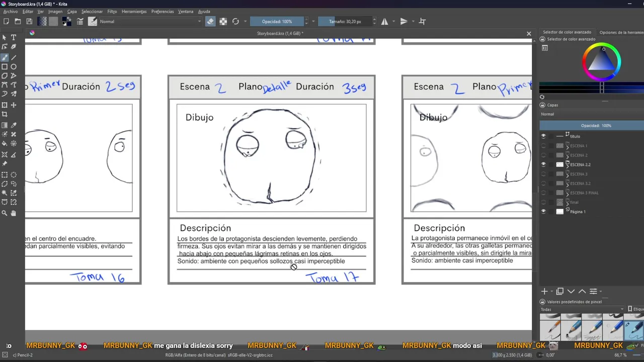Adjust layer Opacidad slider in Capas

tap(592, 126)
